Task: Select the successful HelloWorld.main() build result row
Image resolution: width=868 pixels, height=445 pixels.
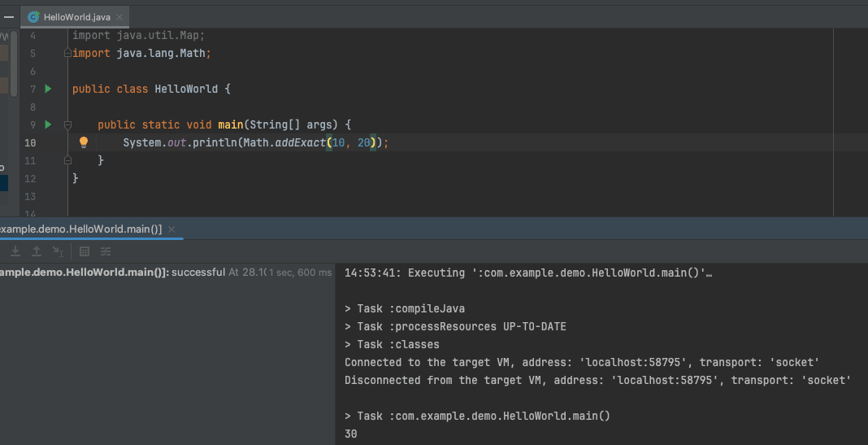Action: coord(166,273)
